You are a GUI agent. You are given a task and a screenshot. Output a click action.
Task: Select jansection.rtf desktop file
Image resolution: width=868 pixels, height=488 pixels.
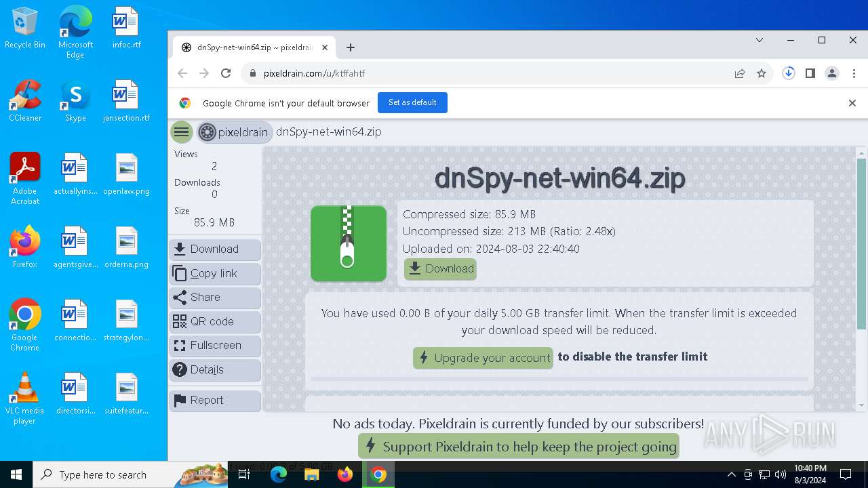[126, 102]
